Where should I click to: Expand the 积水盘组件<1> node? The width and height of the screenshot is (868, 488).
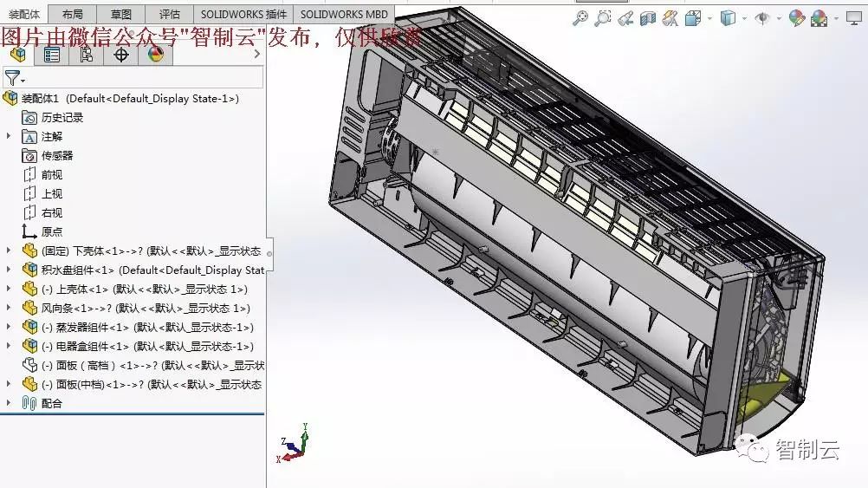(x=9, y=270)
